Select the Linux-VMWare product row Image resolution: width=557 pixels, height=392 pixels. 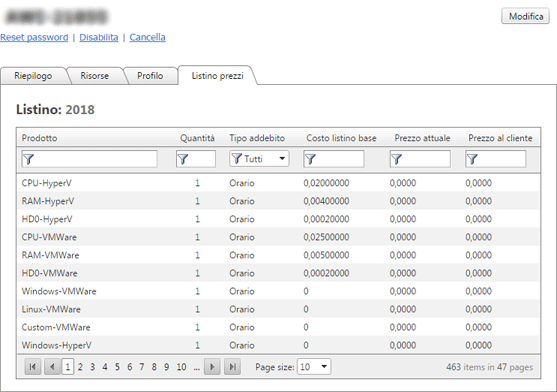(x=278, y=309)
